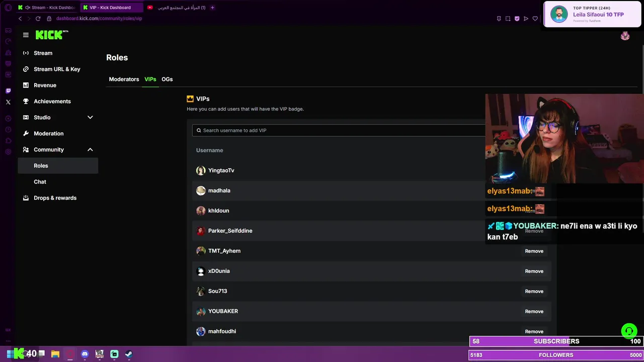Remove Sou713 from VIPs
This screenshot has width=644, height=362.
point(534,291)
